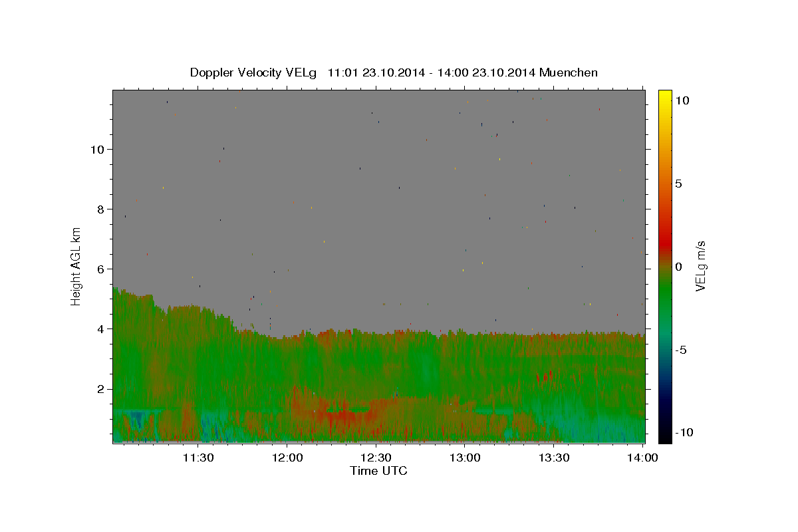Click the 14:00 time tick label
The width and height of the screenshot is (798, 532).
click(x=642, y=458)
